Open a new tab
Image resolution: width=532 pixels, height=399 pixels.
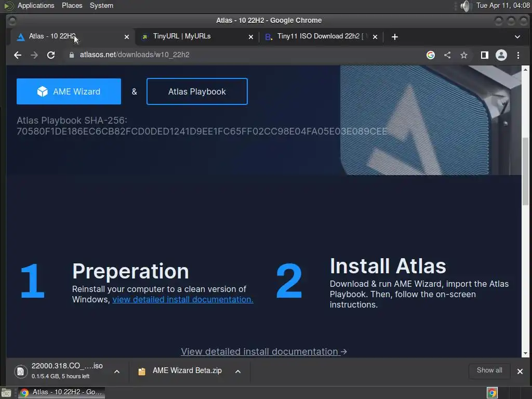coord(395,37)
